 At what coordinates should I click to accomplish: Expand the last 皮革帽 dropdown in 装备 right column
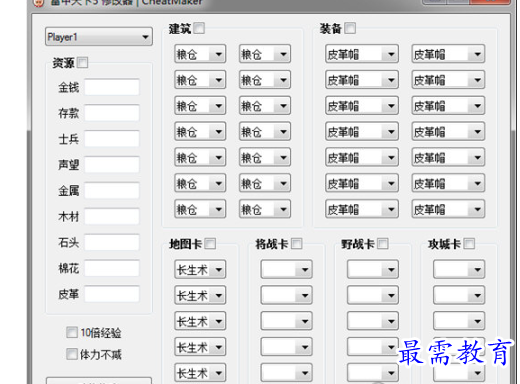pyautogui.click(x=448, y=209)
